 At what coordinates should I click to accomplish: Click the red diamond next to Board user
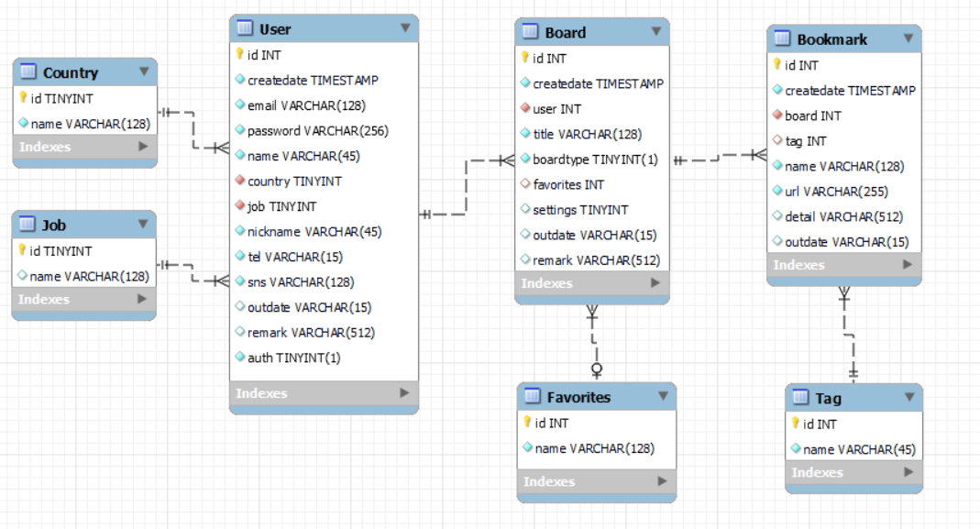525,107
